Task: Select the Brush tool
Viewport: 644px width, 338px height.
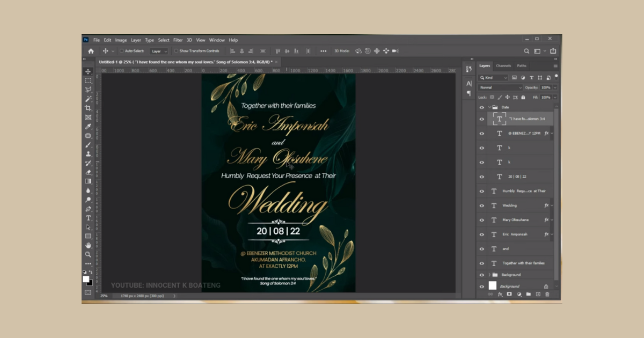Action: (88, 145)
